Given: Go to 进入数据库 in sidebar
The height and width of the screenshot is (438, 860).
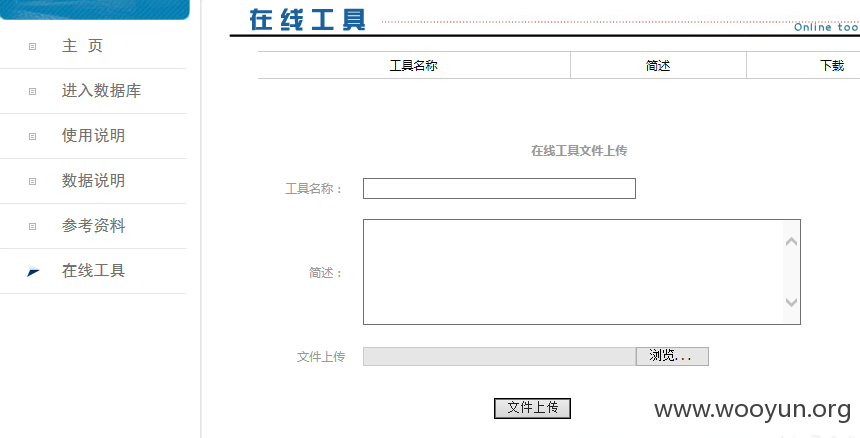Looking at the screenshot, I should point(101,91).
